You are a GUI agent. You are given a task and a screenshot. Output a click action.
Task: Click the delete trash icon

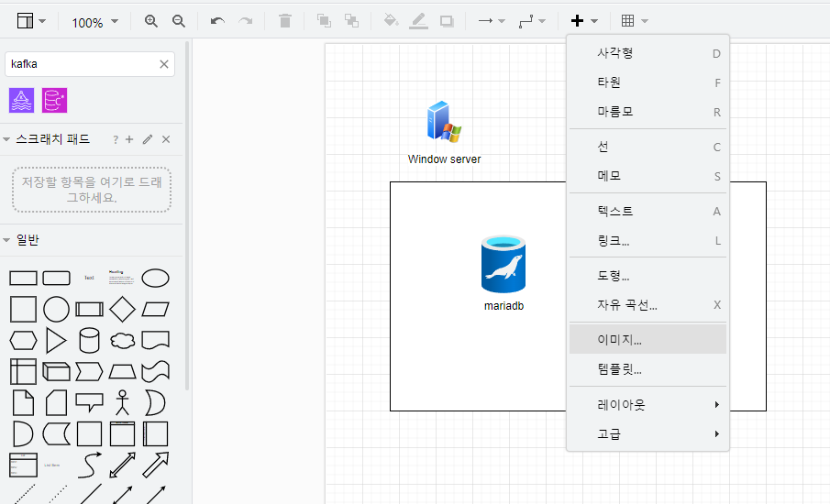[x=285, y=21]
